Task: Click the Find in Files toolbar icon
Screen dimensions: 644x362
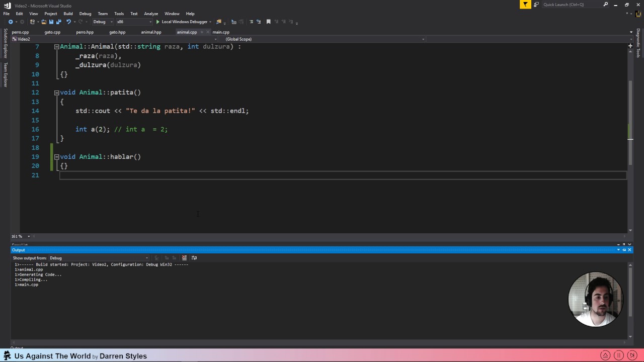Action: (219, 22)
